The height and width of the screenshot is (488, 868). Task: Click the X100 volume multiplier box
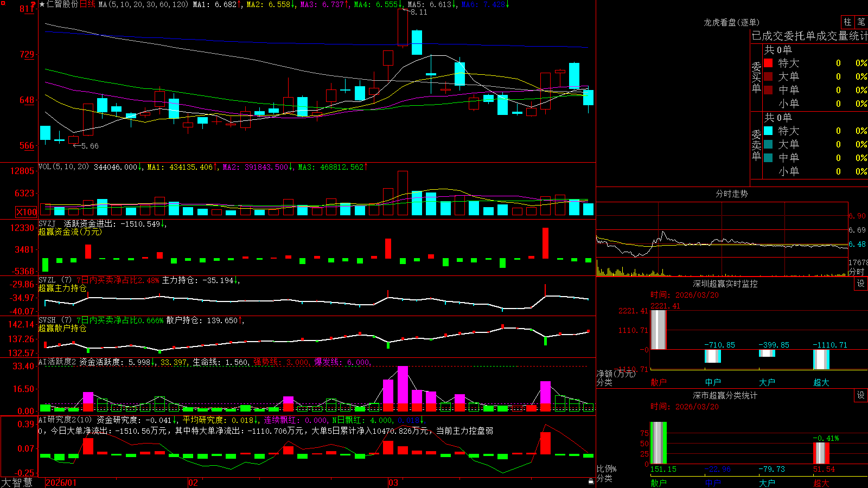[26, 212]
